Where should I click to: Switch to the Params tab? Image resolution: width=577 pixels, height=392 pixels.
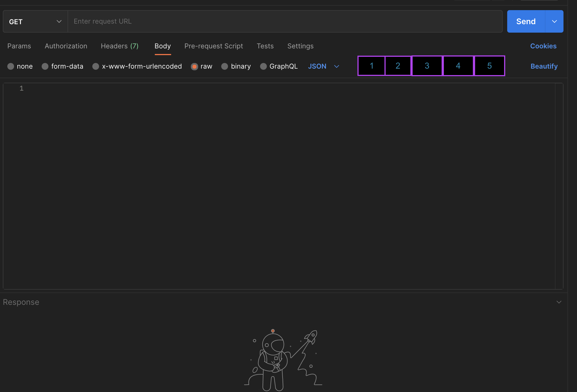coord(19,46)
